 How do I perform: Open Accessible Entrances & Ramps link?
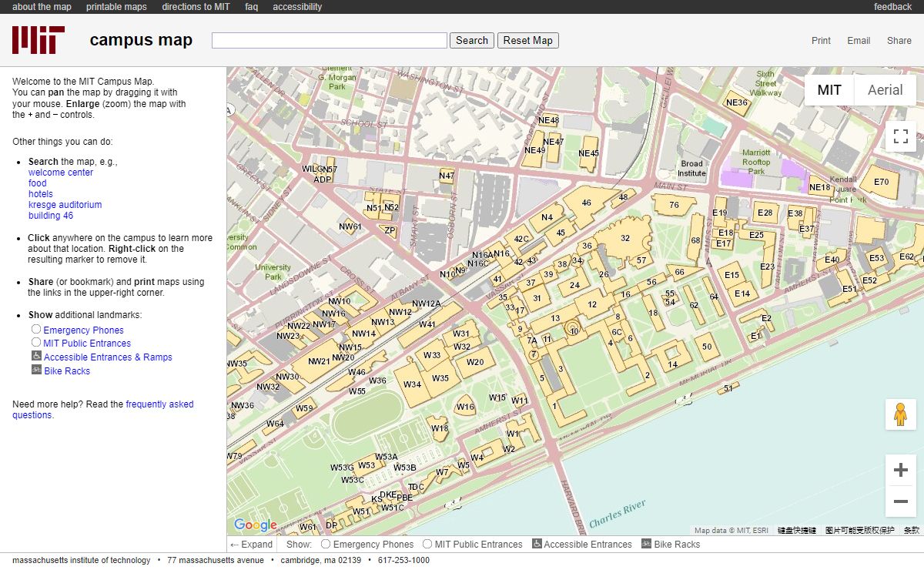click(108, 357)
